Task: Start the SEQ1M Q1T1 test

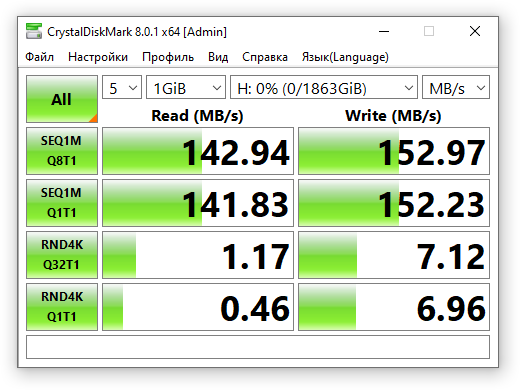Action: (62, 203)
